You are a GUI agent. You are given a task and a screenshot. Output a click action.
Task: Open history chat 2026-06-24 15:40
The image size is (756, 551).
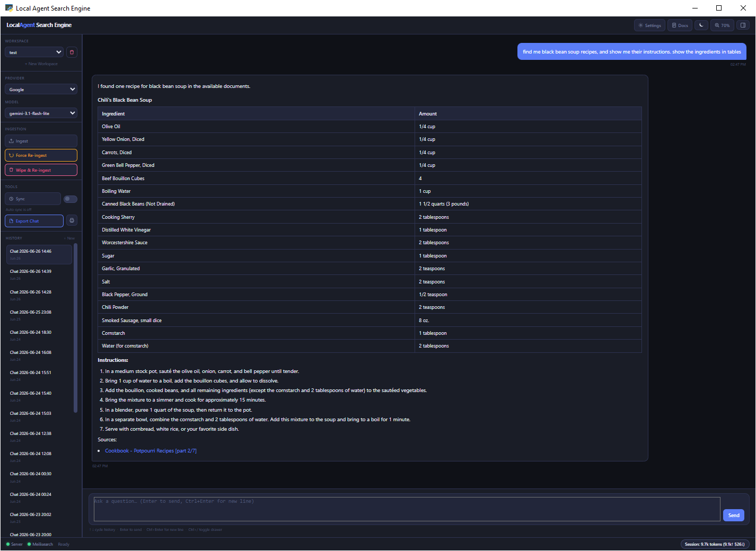tap(39, 396)
